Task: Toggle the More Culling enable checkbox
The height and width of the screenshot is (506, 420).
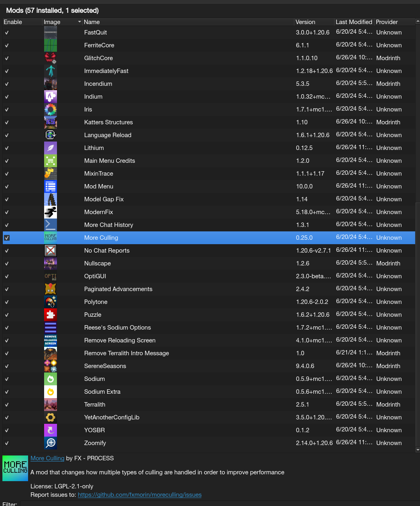Action: (7, 238)
